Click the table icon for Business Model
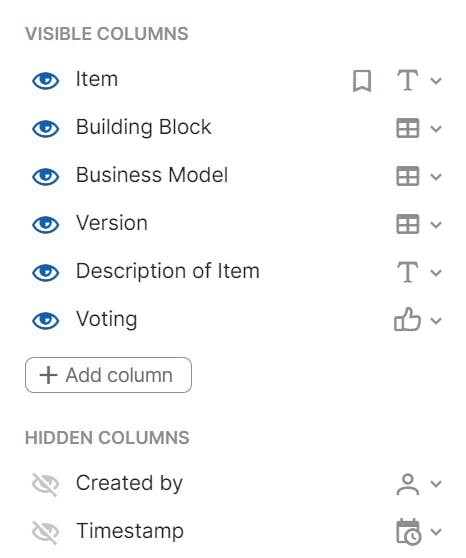The height and width of the screenshot is (558, 466). coord(408,176)
